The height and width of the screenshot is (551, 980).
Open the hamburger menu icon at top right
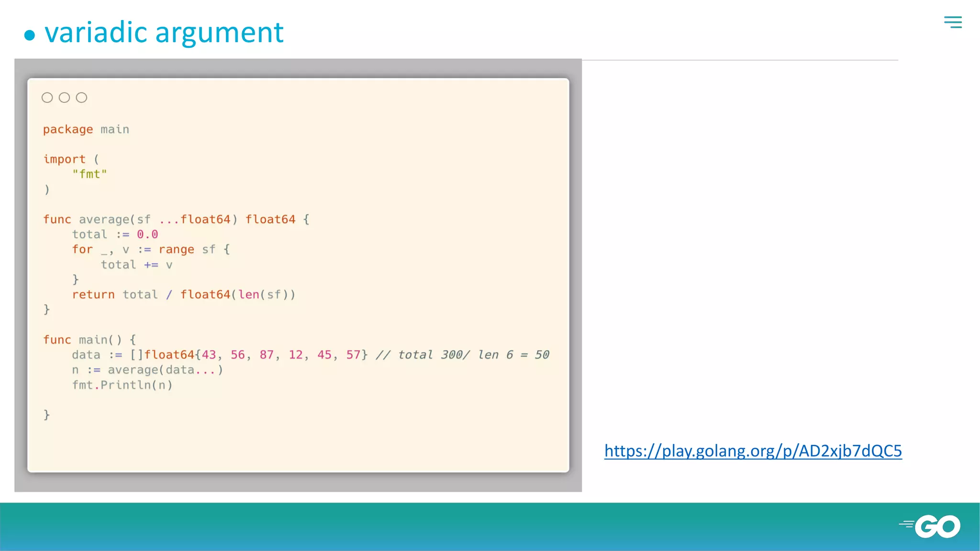pyautogui.click(x=953, y=22)
